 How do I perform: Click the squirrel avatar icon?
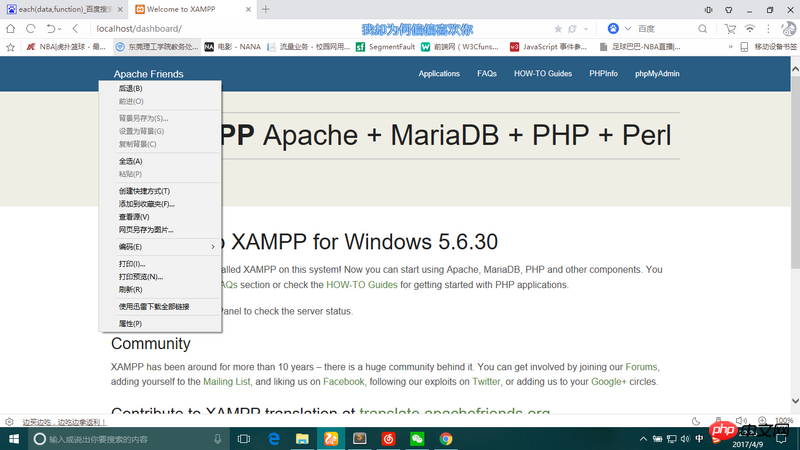point(789,29)
